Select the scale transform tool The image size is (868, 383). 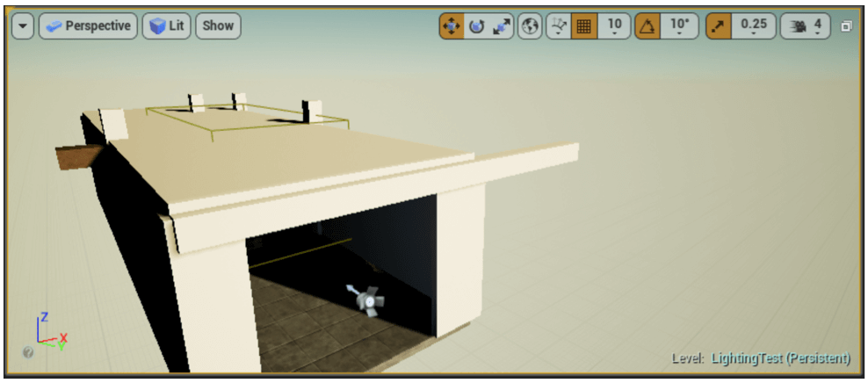coord(501,26)
